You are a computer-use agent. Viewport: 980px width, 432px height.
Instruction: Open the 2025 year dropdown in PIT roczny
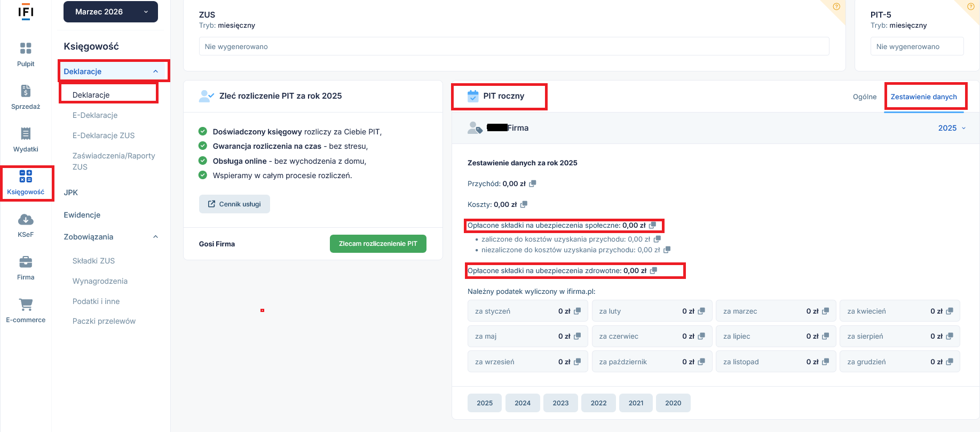point(952,128)
